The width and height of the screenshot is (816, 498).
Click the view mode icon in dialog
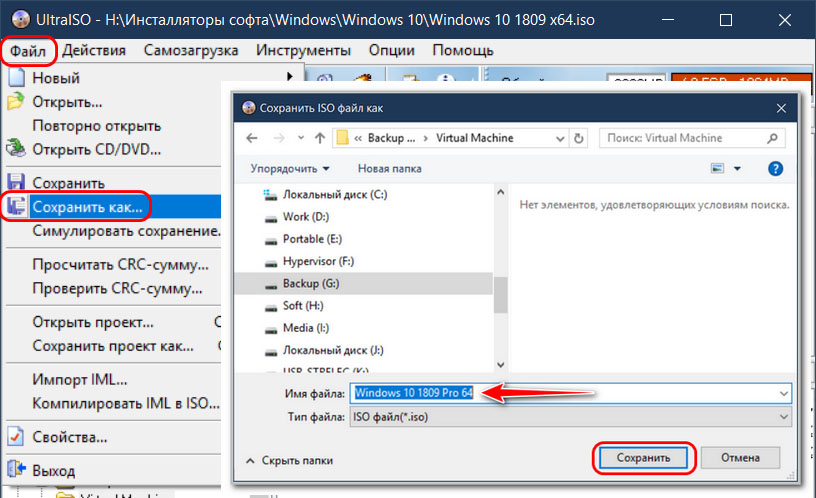tap(718, 168)
